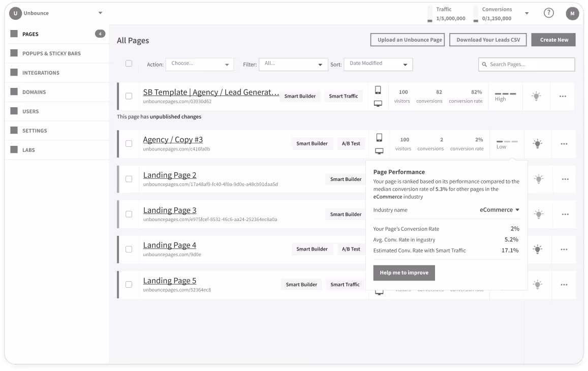Check the Agency / Copy #3 checkbox
This screenshot has height=371, width=588.
(x=129, y=144)
